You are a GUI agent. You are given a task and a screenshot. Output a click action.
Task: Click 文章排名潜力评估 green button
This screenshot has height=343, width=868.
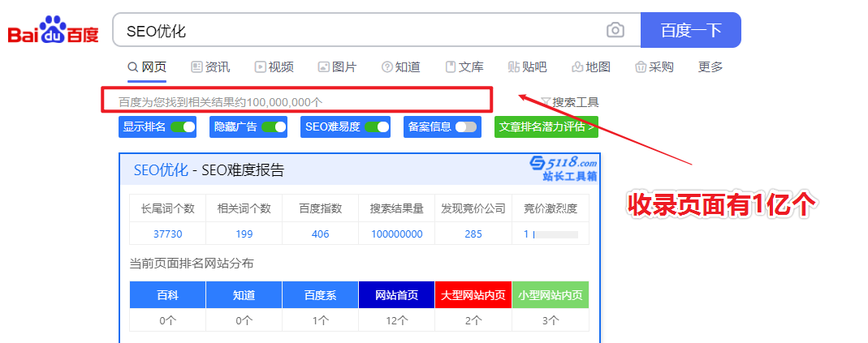click(x=546, y=126)
